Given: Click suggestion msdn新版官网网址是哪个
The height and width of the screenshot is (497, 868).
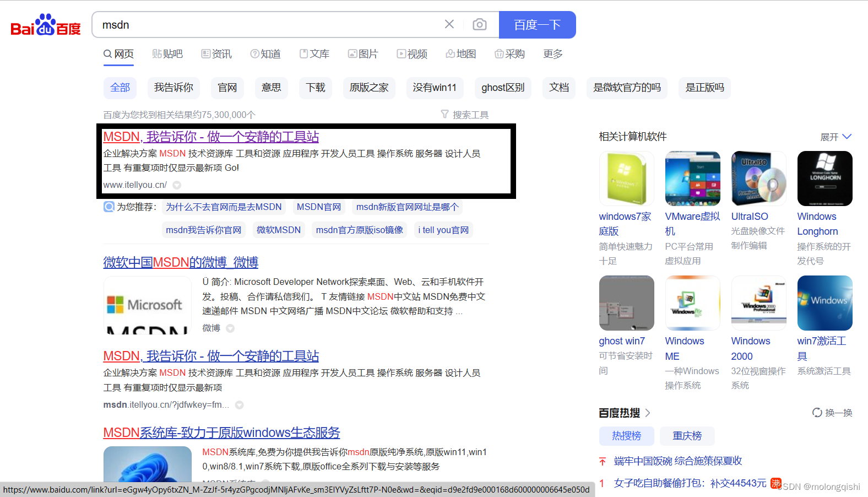Looking at the screenshot, I should pos(407,207).
